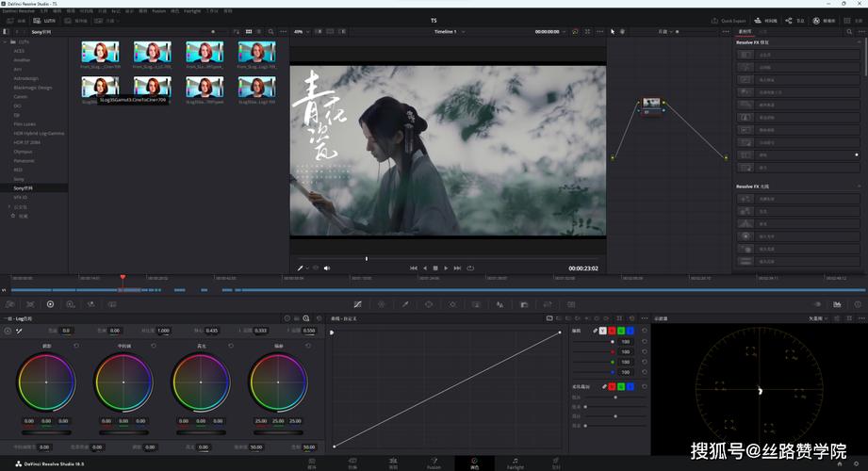Toggle the soft clip blue channel
868x471 pixels.
[x=630, y=386]
